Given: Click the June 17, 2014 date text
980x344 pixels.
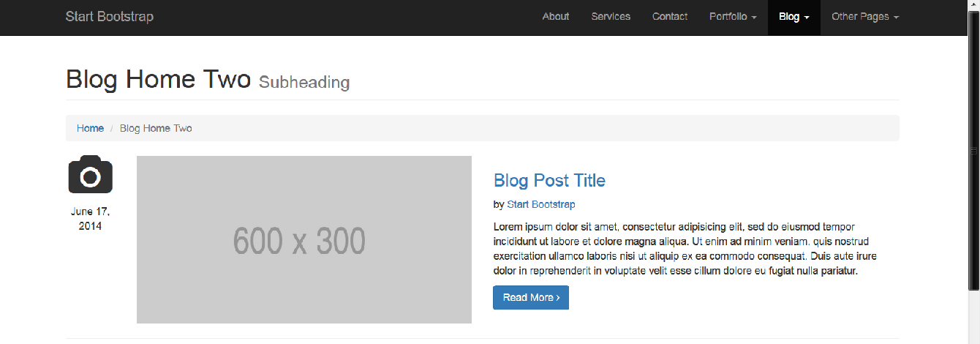Looking at the screenshot, I should coord(90,219).
